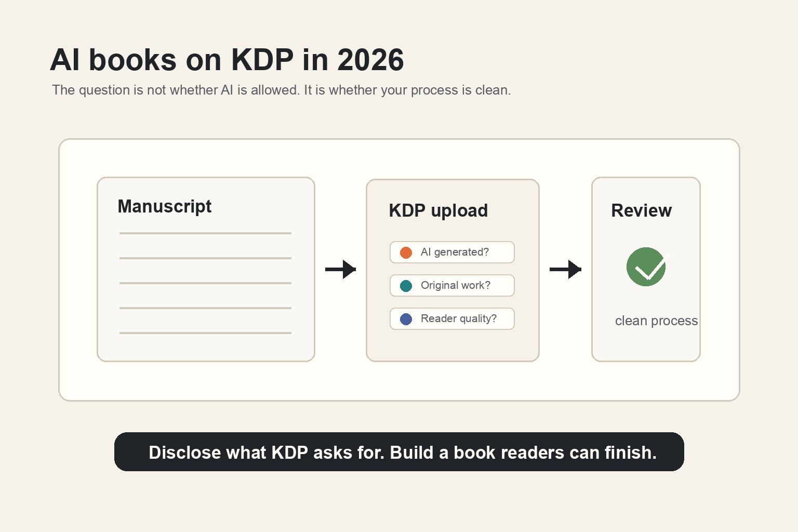Select the teal dot beside Original work?
This screenshot has width=798, height=532.
[406, 286]
